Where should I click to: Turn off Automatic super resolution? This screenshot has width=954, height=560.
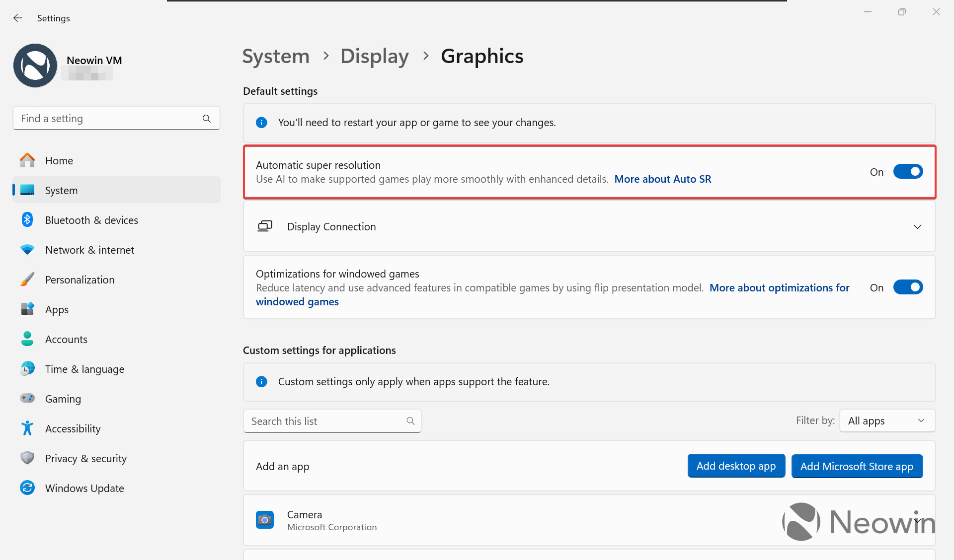(x=908, y=171)
